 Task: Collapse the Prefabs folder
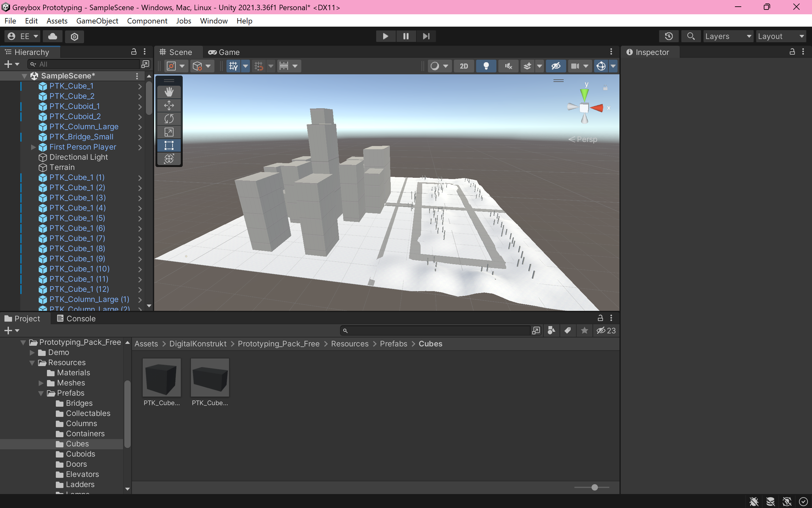coord(41,393)
